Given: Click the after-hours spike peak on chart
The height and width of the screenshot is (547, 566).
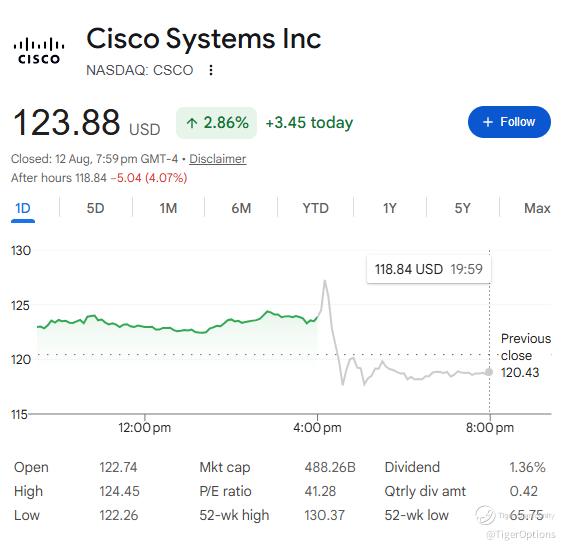Looking at the screenshot, I should (325, 281).
